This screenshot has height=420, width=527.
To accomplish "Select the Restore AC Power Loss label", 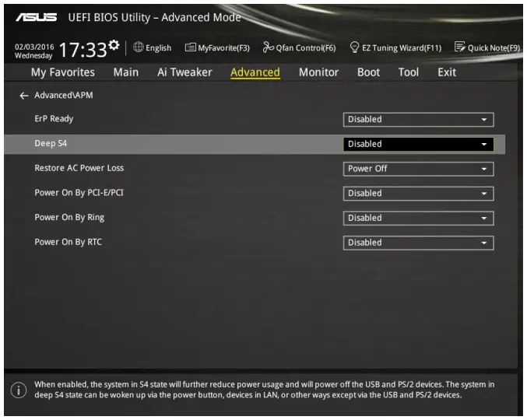I will click(x=79, y=168).
